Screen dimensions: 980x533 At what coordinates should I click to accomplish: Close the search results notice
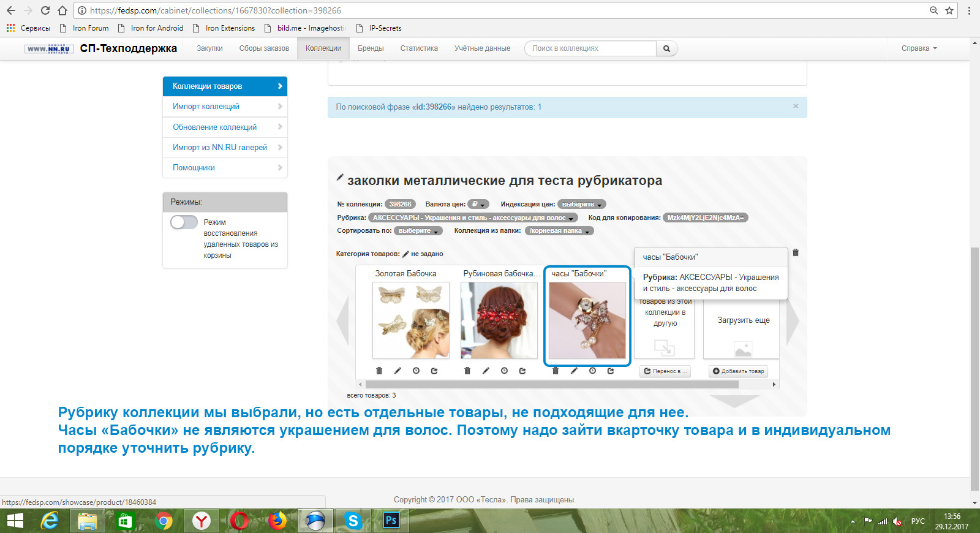click(796, 106)
